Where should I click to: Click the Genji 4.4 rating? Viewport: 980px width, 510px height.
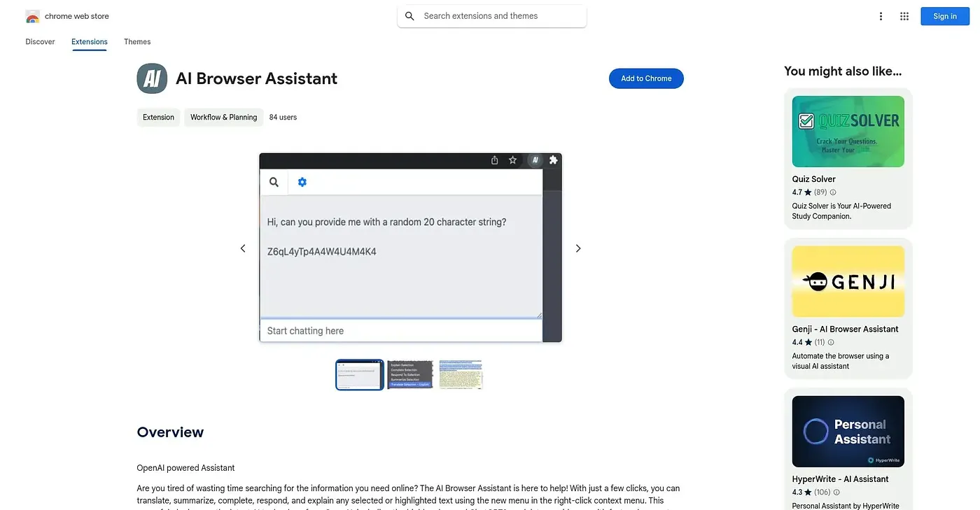point(797,343)
